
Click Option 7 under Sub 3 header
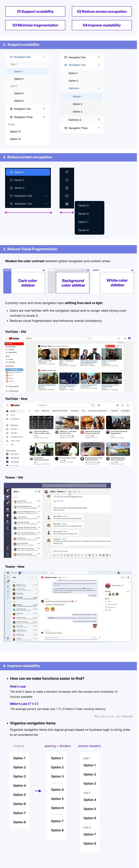pyautogui.click(x=90, y=834)
